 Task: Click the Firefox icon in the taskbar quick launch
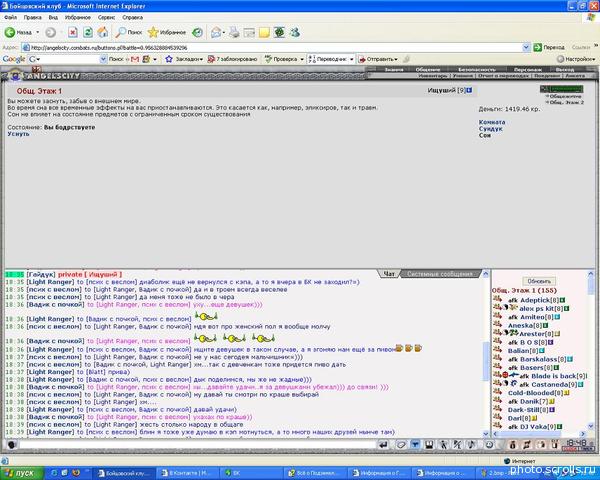(76, 473)
